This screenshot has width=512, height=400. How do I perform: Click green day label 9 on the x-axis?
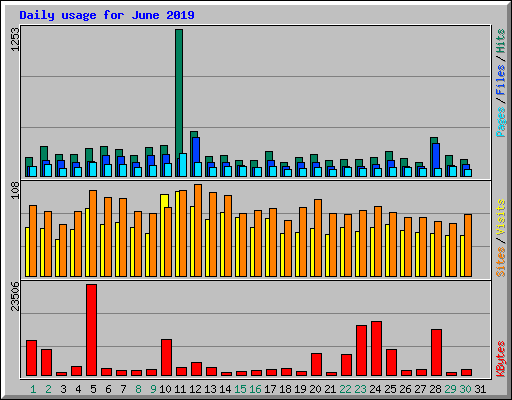pos(153,389)
